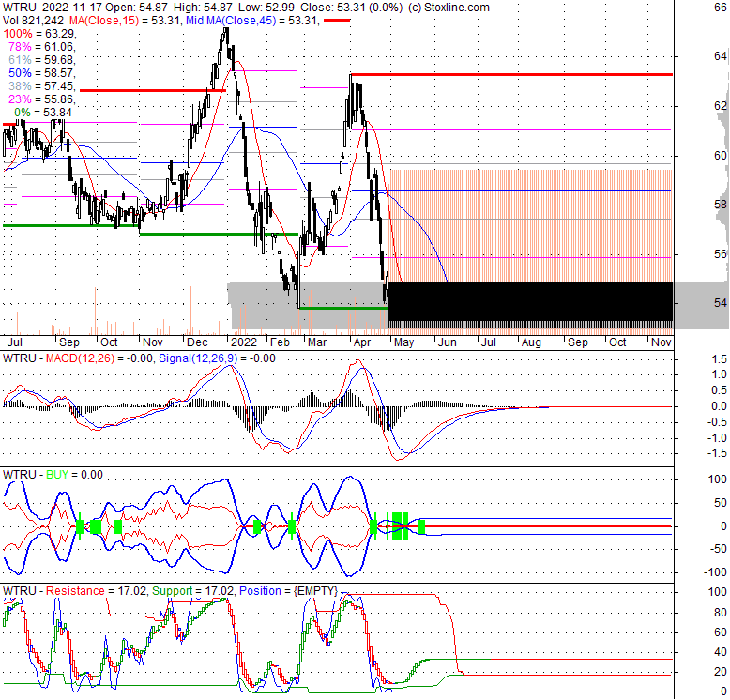
Task: Click the red line legend sample after Mid MA
Action: click(337, 21)
